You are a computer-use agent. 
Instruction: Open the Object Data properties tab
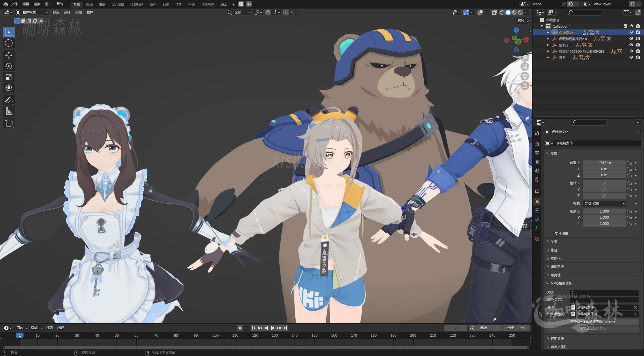click(537, 228)
